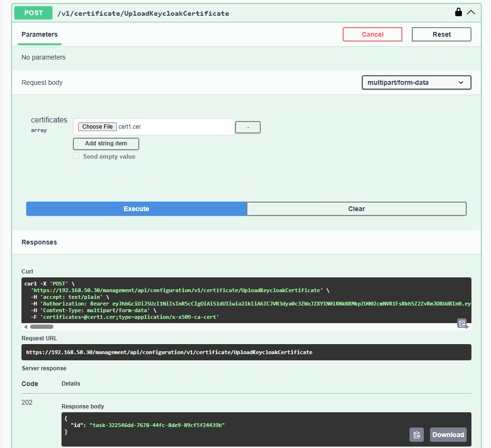Click the Request URL text block
This screenshot has height=448, width=491.
pos(169,352)
